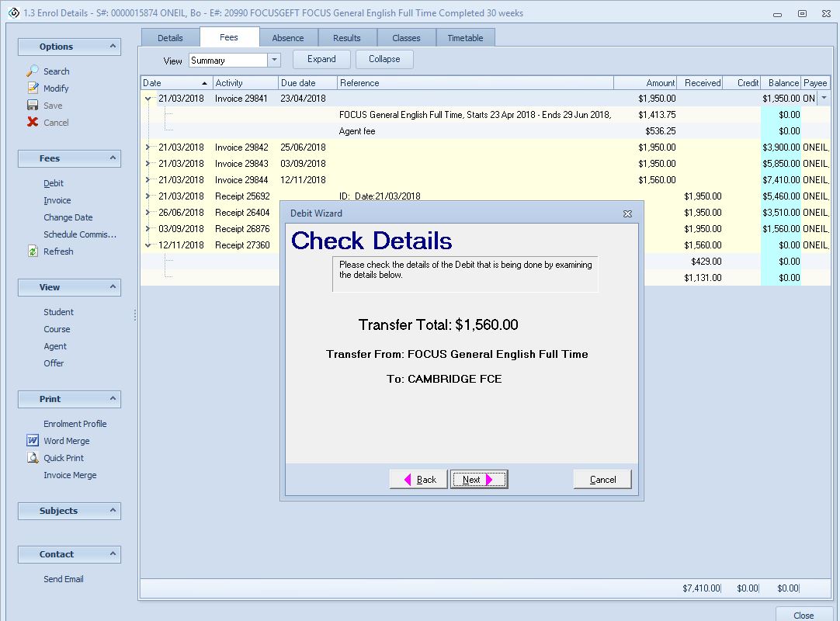This screenshot has width=840, height=621.
Task: Click the Save disk icon
Action: [33, 105]
